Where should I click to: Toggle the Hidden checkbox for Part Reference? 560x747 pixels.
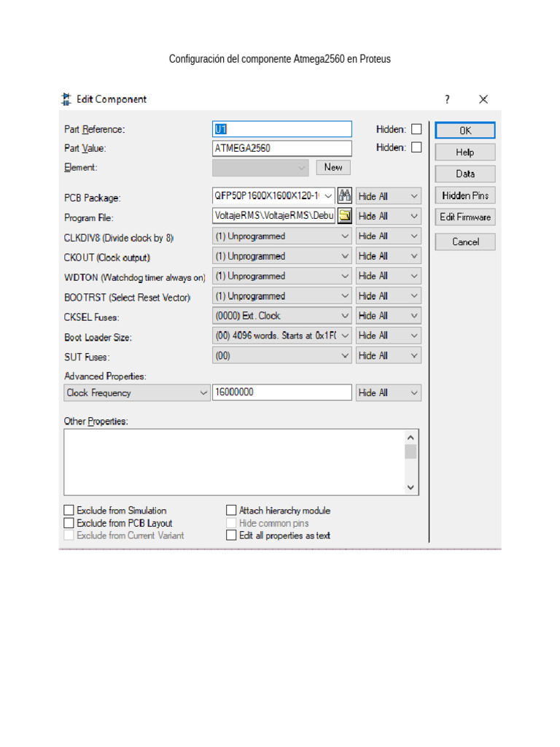pos(416,129)
